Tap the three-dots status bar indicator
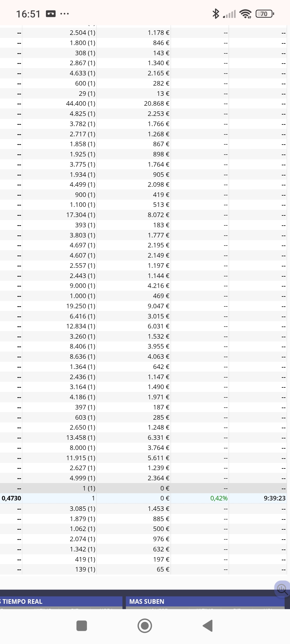The image size is (290, 644). tap(64, 14)
